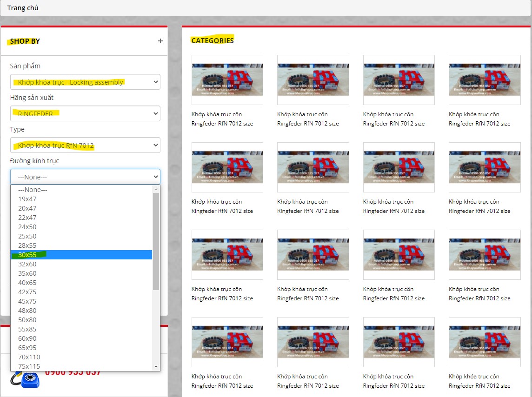Click the blue telephone hotline icon
This screenshot has width=532, height=397.
25,380
